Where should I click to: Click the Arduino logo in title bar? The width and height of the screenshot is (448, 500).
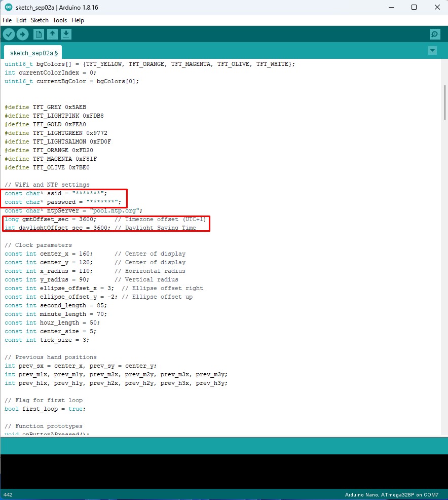pyautogui.click(x=9, y=7)
